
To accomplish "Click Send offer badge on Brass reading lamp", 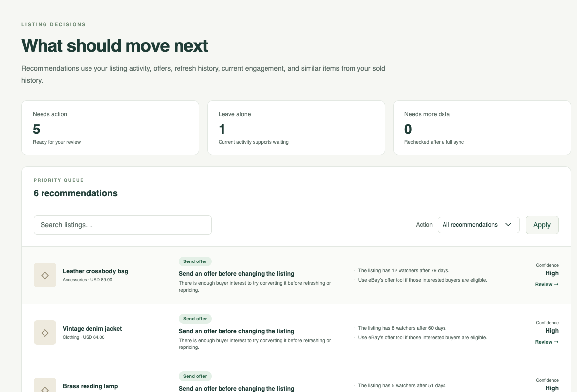I will pyautogui.click(x=195, y=376).
